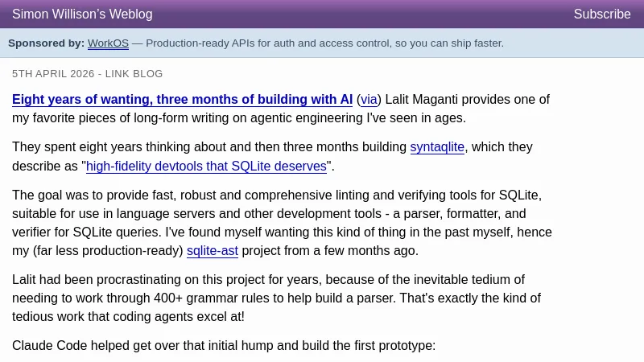Click the paragraph starting 'They spent eight years'

click(209, 147)
